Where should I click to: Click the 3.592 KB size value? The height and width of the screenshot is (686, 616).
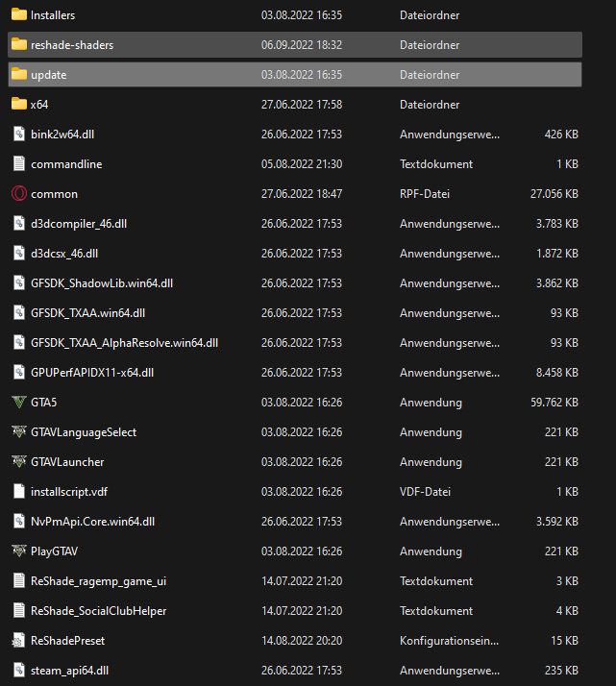point(557,522)
